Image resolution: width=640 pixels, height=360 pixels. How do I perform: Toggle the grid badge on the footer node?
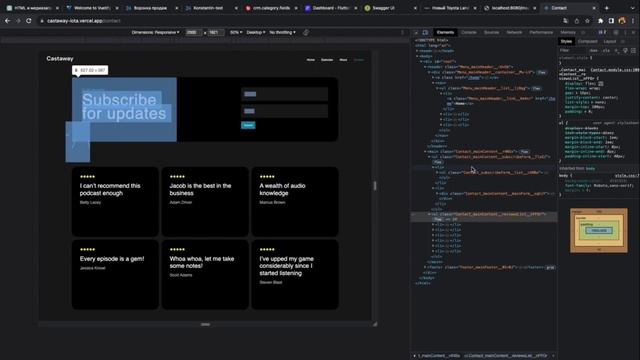[550, 267]
